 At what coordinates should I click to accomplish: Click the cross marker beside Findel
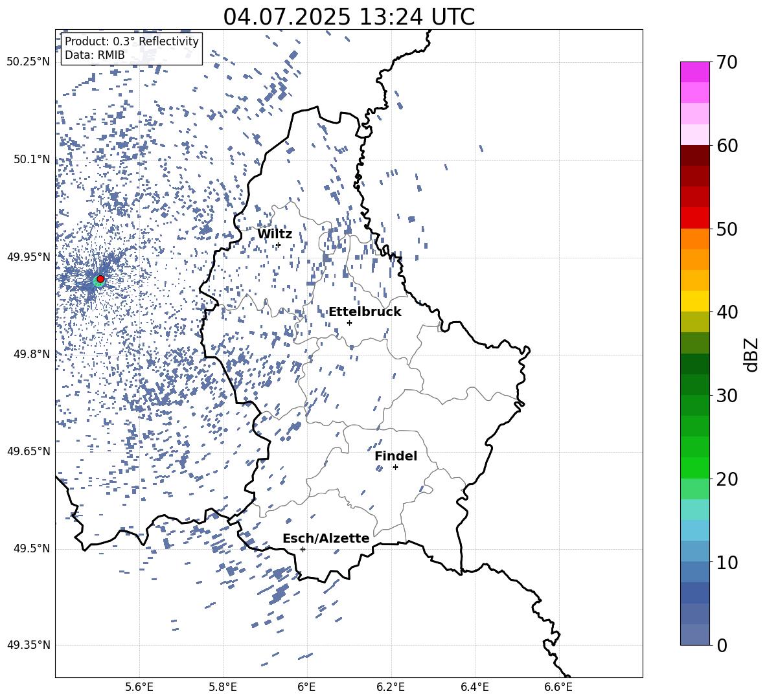coord(395,468)
